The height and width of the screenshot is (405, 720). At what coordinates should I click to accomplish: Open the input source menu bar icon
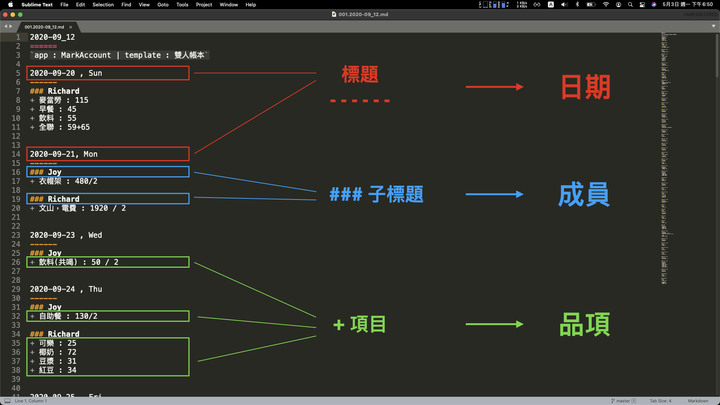551,5
